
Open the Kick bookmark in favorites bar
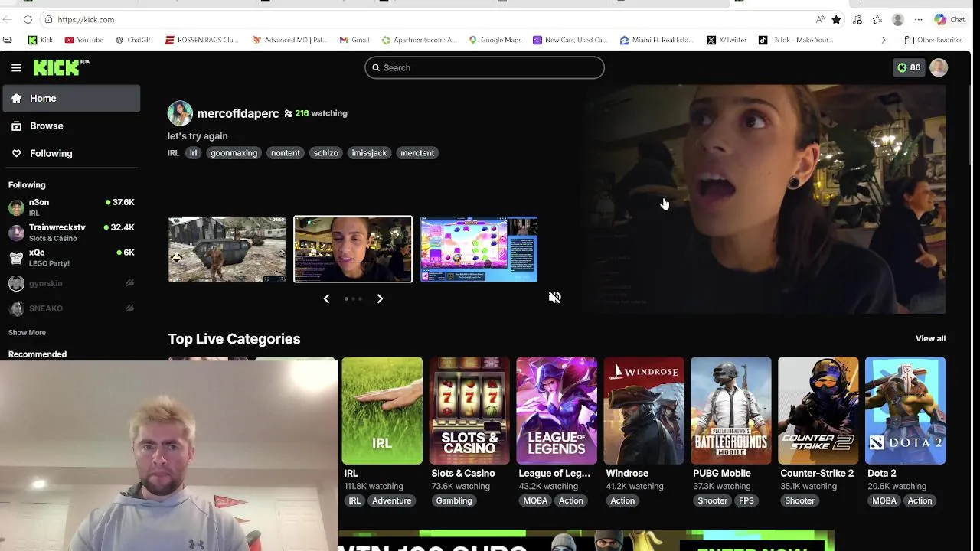click(41, 40)
